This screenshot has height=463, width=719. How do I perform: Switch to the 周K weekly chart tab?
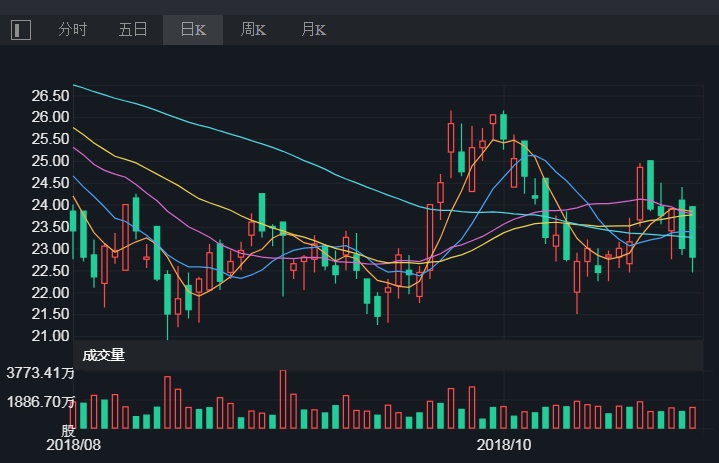tap(253, 30)
